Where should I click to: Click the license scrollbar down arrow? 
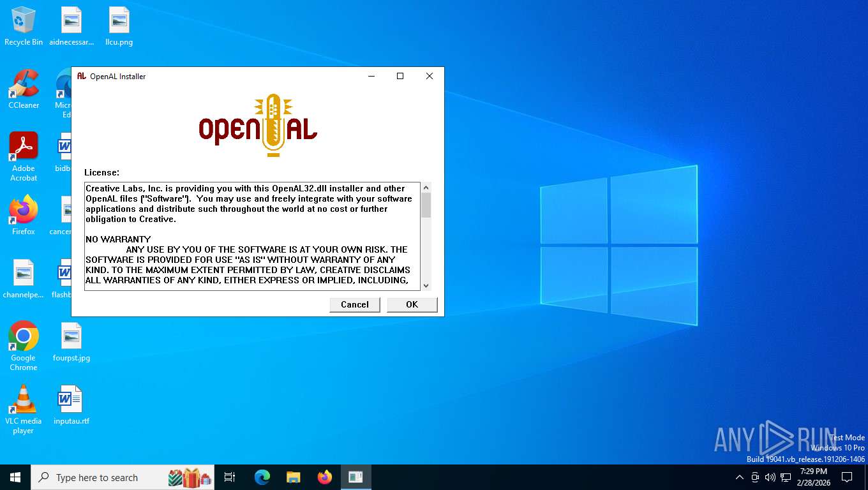pyautogui.click(x=426, y=286)
